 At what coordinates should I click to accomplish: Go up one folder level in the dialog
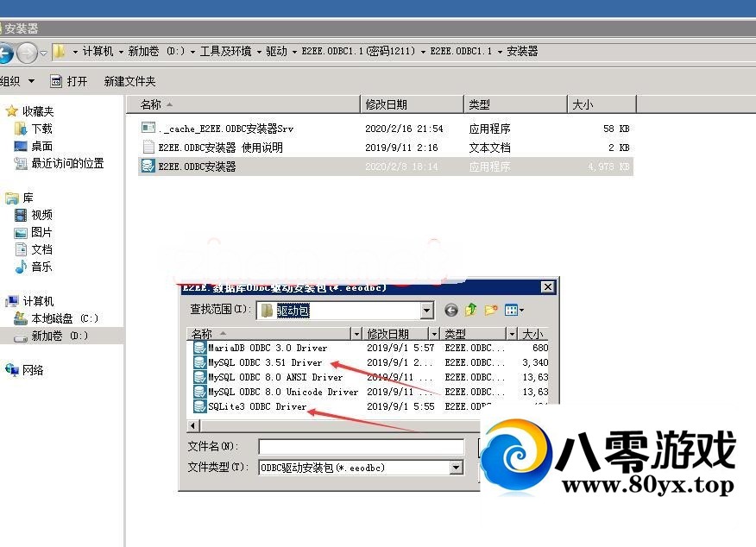[471, 310]
